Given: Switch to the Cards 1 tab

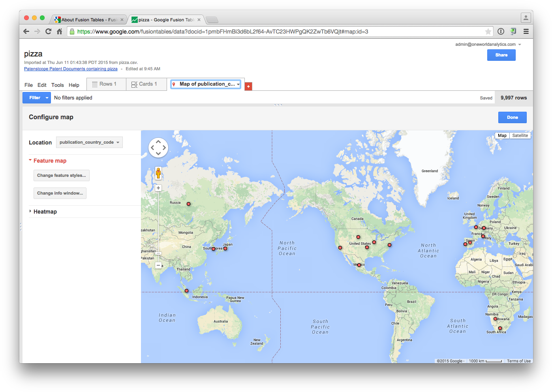Looking at the screenshot, I should [146, 84].
